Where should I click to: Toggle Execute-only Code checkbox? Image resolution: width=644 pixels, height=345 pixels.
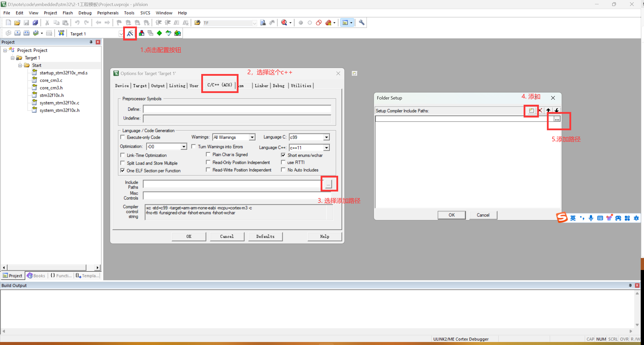point(123,137)
